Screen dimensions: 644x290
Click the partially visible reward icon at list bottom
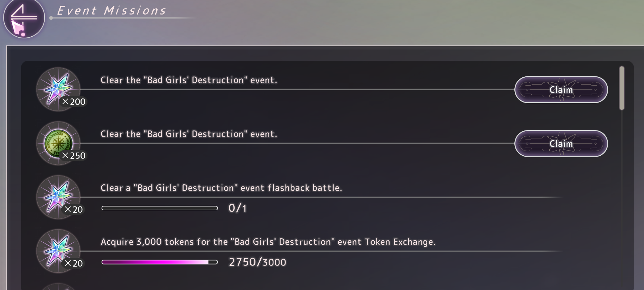[58, 287]
